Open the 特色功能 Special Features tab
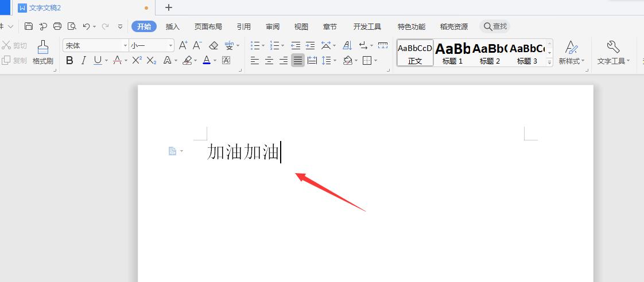 412,26
